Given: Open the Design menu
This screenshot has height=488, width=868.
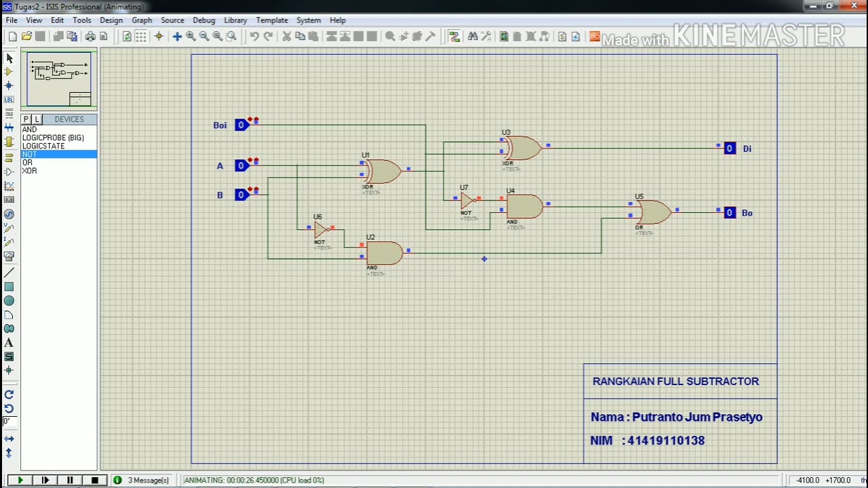Looking at the screenshot, I should tap(111, 20).
